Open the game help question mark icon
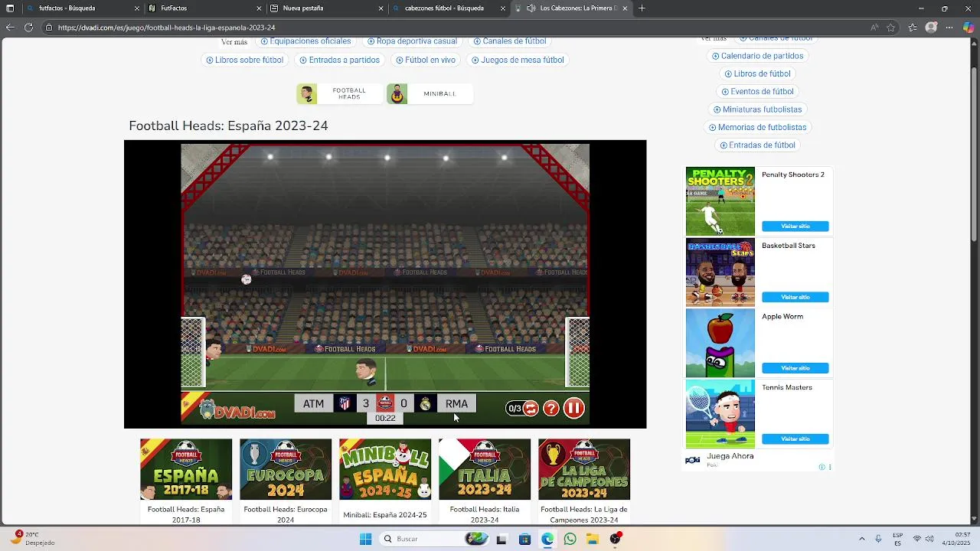 (x=551, y=409)
